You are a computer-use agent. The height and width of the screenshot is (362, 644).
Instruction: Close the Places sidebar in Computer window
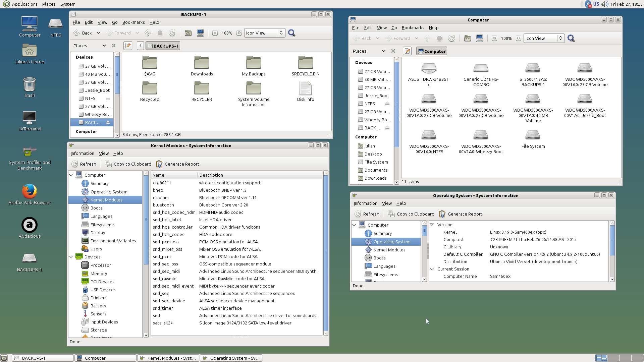coord(393,51)
